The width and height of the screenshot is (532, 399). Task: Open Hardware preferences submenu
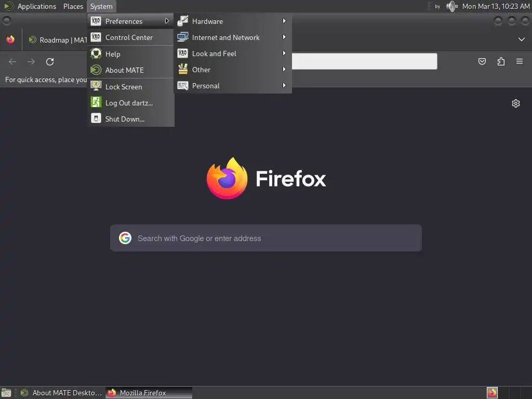pyautogui.click(x=233, y=21)
